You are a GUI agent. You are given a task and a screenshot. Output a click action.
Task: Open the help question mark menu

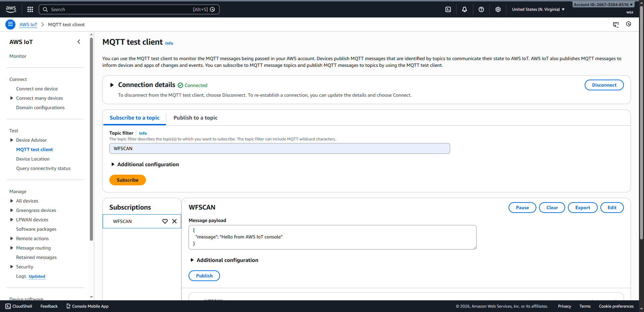481,9
